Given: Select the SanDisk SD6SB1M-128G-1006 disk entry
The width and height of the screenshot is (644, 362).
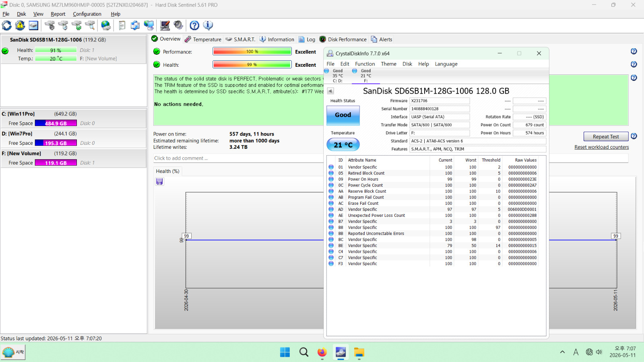Looking at the screenshot, I should point(74,49).
